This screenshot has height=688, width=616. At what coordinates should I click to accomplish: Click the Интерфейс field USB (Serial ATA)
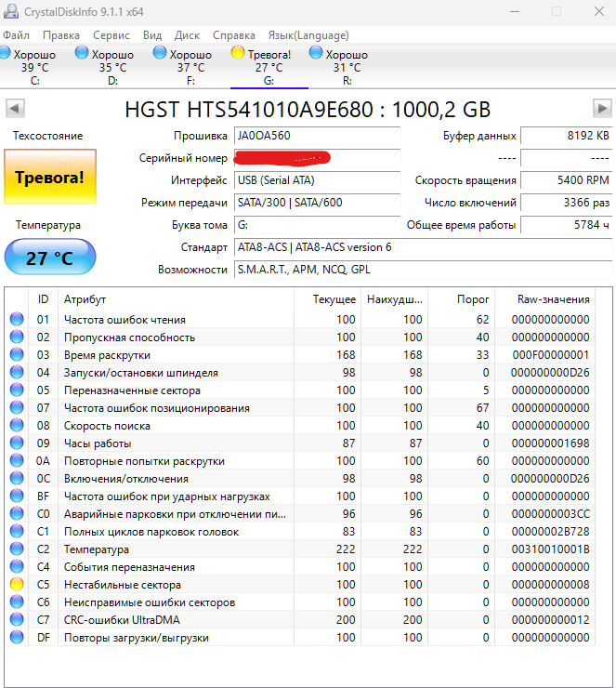coord(317,180)
